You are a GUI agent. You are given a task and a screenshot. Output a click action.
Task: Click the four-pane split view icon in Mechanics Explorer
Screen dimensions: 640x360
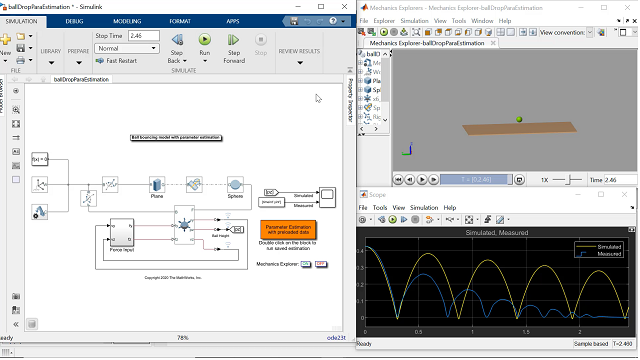pos(500,32)
